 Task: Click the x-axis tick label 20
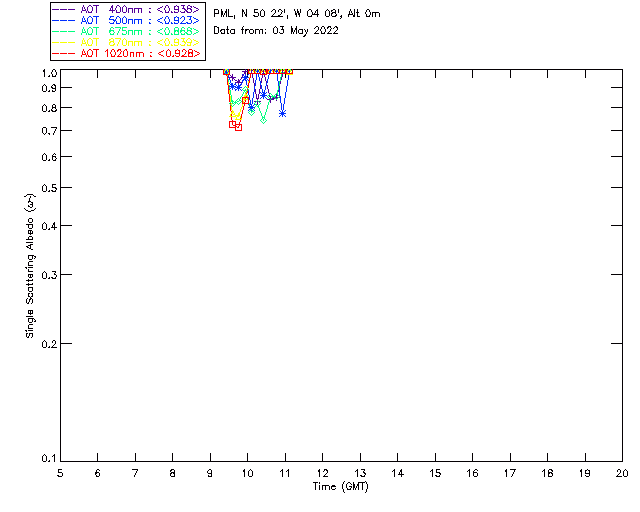pyautogui.click(x=622, y=473)
